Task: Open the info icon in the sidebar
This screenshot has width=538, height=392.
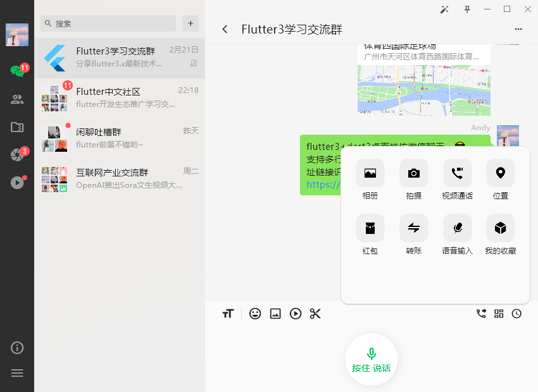Action: click(17, 348)
